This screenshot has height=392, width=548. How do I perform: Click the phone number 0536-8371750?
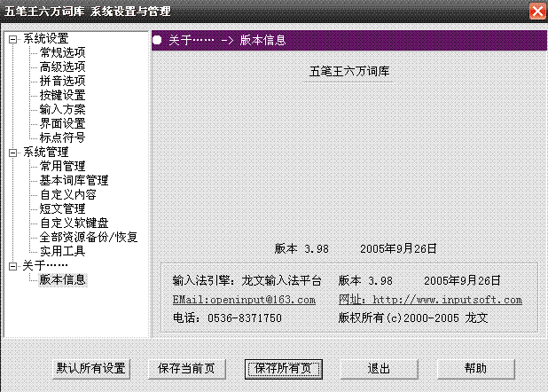pyautogui.click(x=245, y=318)
